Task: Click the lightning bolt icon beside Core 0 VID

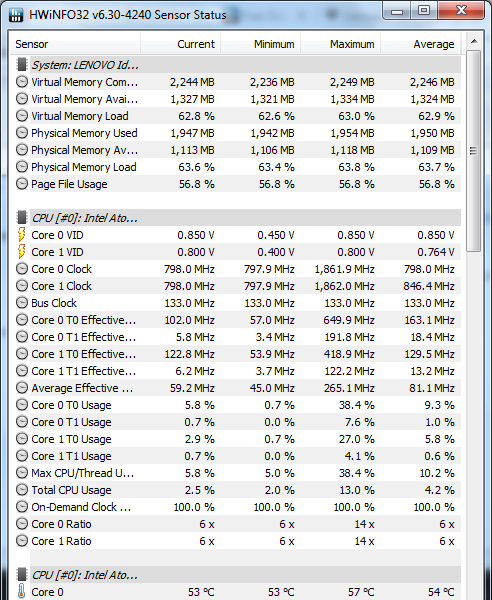Action: [22, 235]
